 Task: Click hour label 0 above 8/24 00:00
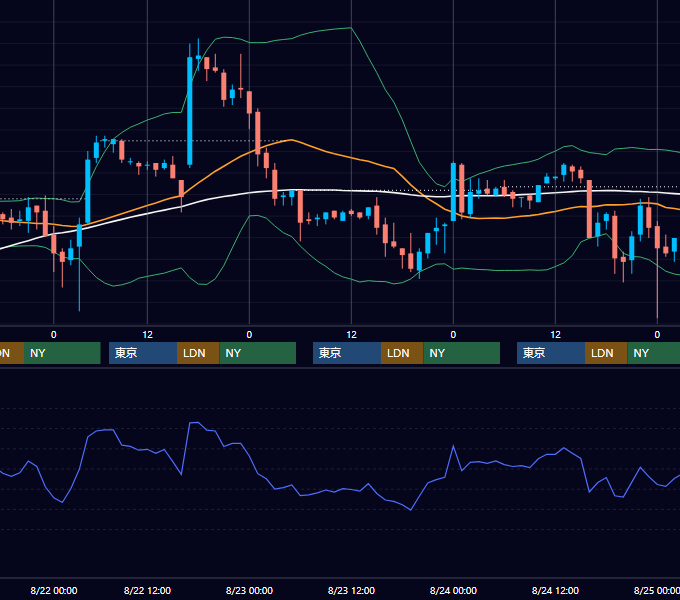(453, 335)
